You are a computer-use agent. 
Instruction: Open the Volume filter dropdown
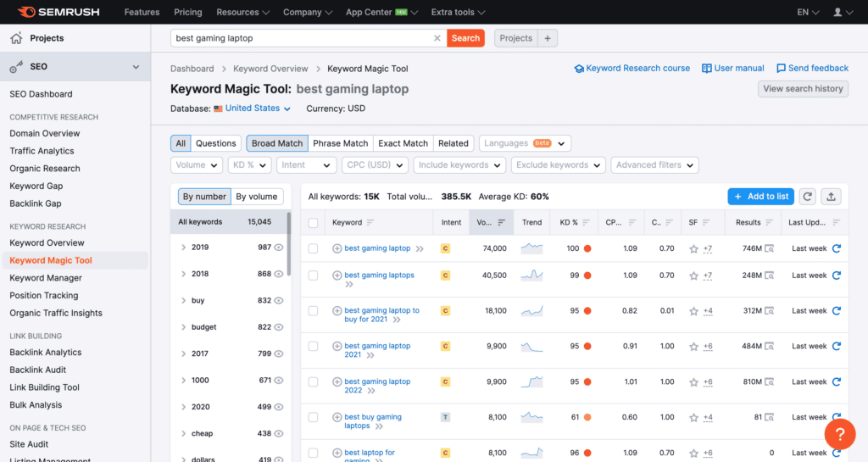[x=197, y=165]
